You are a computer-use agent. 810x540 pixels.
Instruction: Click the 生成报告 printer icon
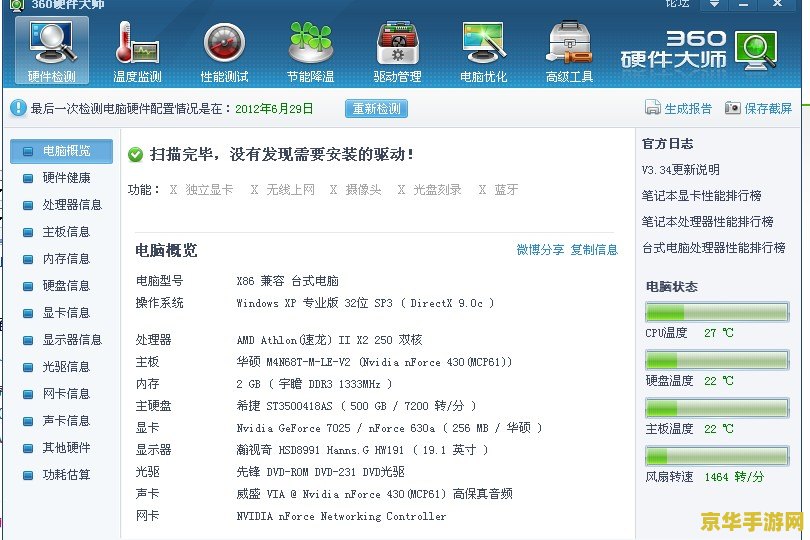tap(652, 107)
